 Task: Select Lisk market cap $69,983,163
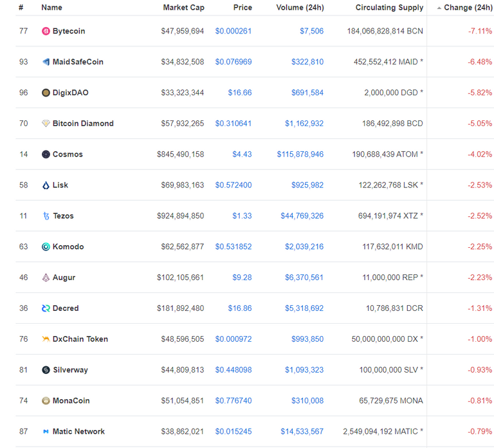click(x=183, y=185)
